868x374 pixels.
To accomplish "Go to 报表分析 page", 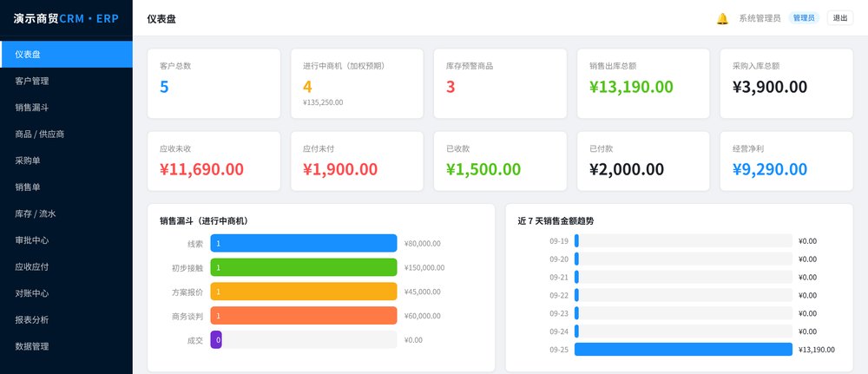I will pyautogui.click(x=67, y=320).
